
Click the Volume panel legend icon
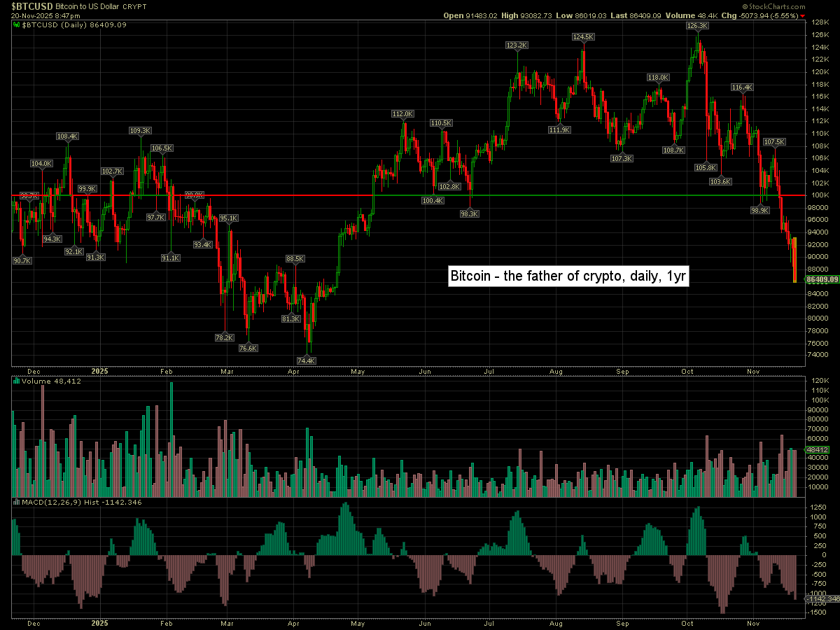[17, 381]
